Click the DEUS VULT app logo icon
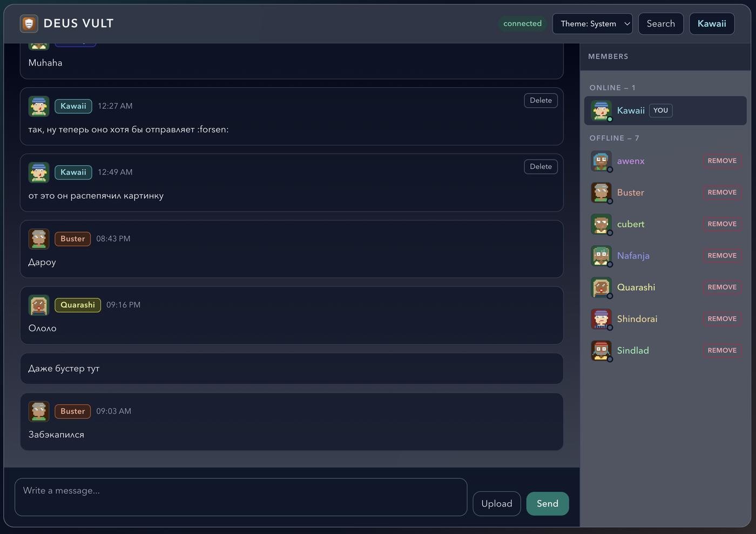756x534 pixels. pos(29,24)
